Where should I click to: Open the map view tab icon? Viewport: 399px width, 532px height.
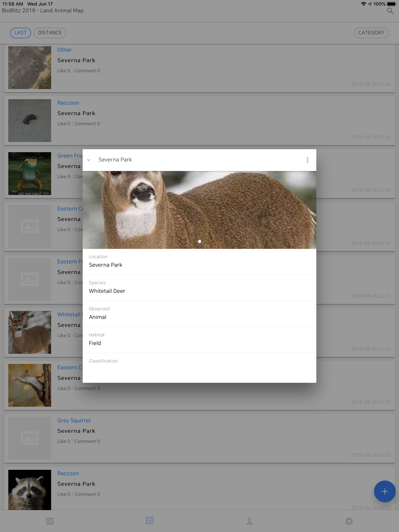click(x=50, y=521)
